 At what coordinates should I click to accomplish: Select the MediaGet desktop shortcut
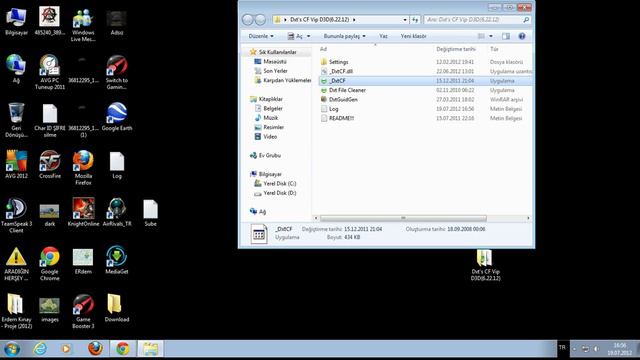[117, 260]
